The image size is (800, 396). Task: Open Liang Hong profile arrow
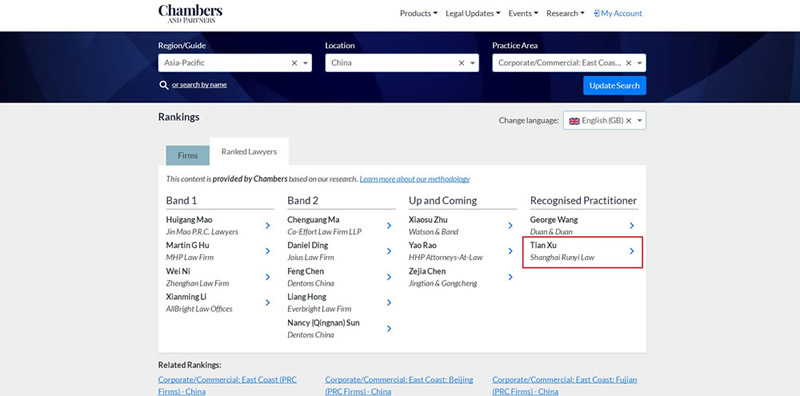coord(389,303)
